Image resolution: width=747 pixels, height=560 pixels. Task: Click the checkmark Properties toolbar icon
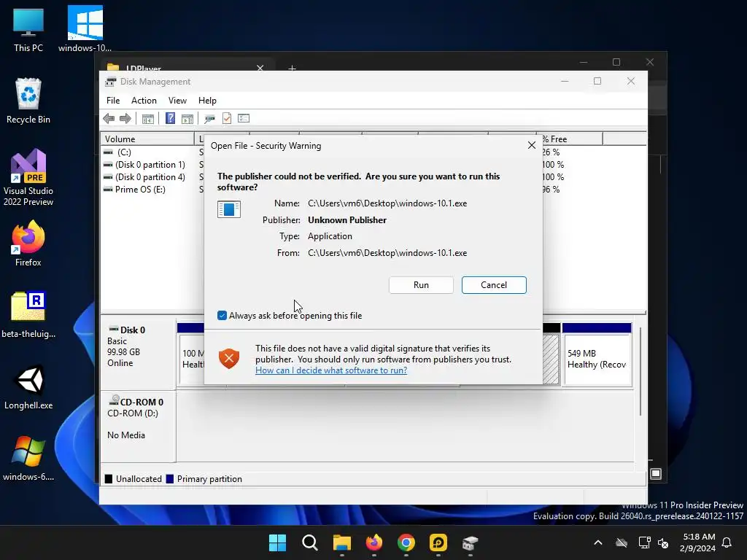pyautogui.click(x=227, y=119)
